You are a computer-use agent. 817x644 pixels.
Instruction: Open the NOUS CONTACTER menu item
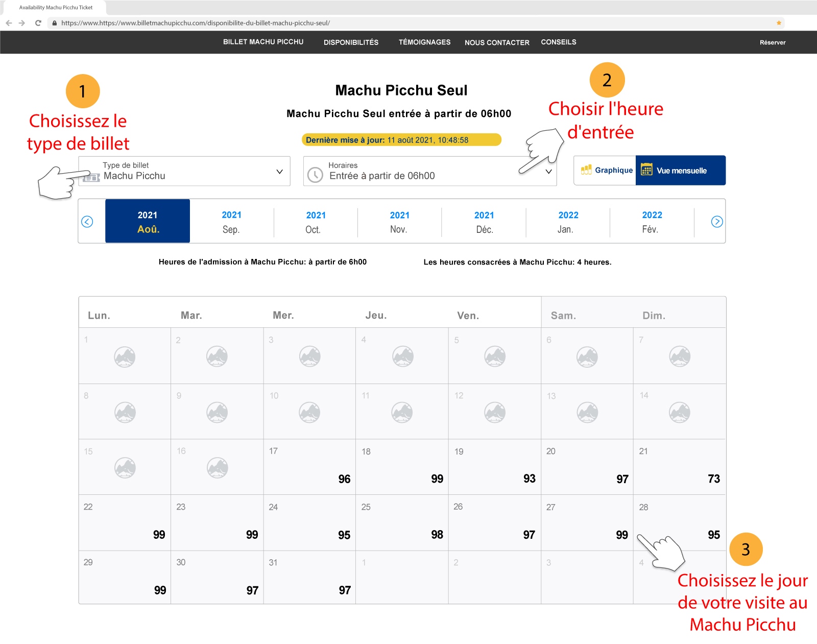[497, 43]
